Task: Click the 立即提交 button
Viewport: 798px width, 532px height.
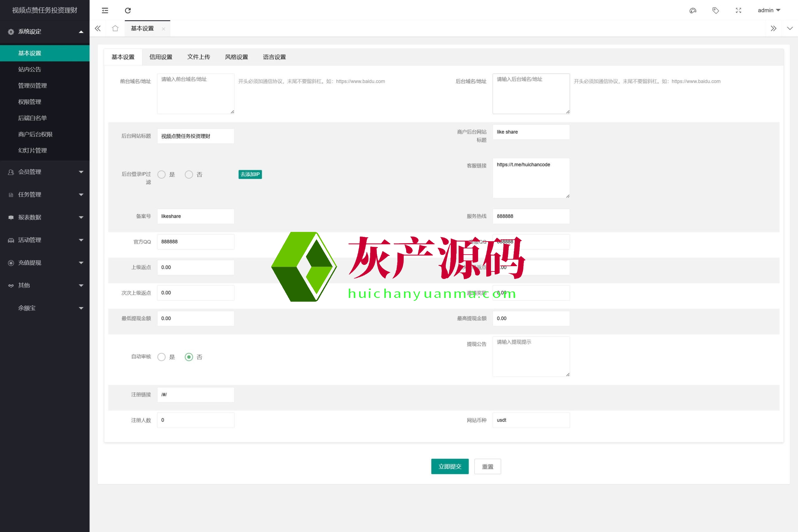Action: click(x=449, y=467)
